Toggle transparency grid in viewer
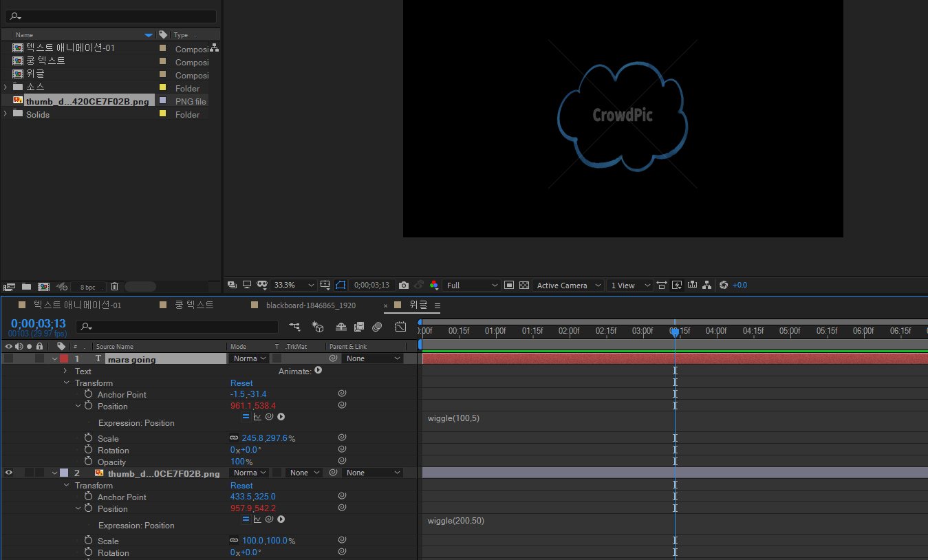Viewport: 928px width, 560px height. click(524, 285)
